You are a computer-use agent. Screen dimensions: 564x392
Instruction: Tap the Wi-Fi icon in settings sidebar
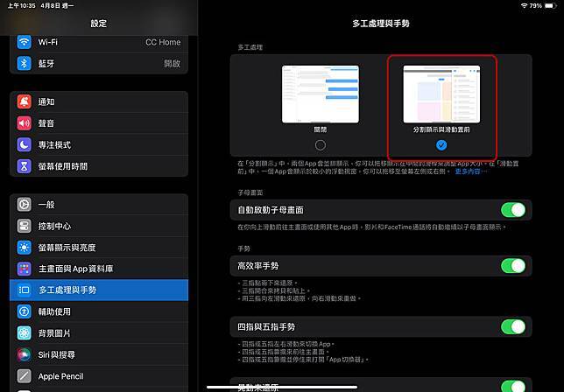coord(25,42)
